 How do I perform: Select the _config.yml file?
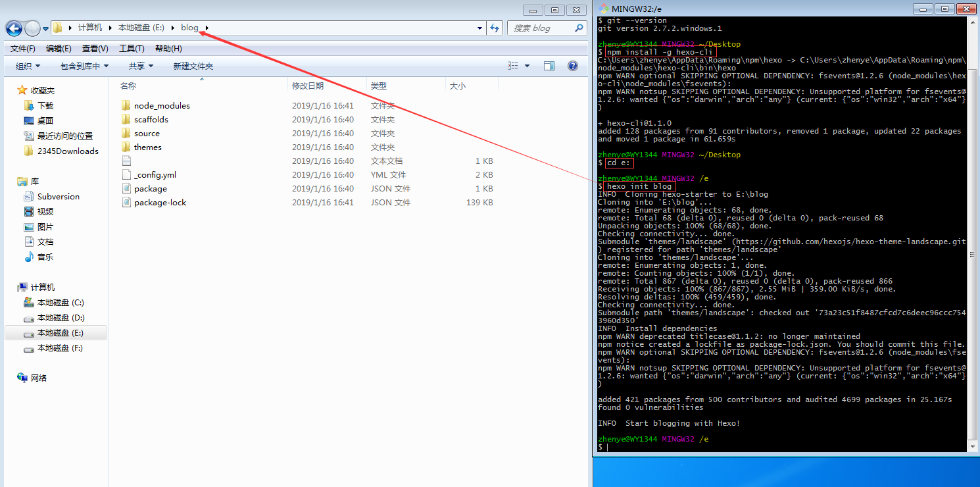(x=155, y=175)
